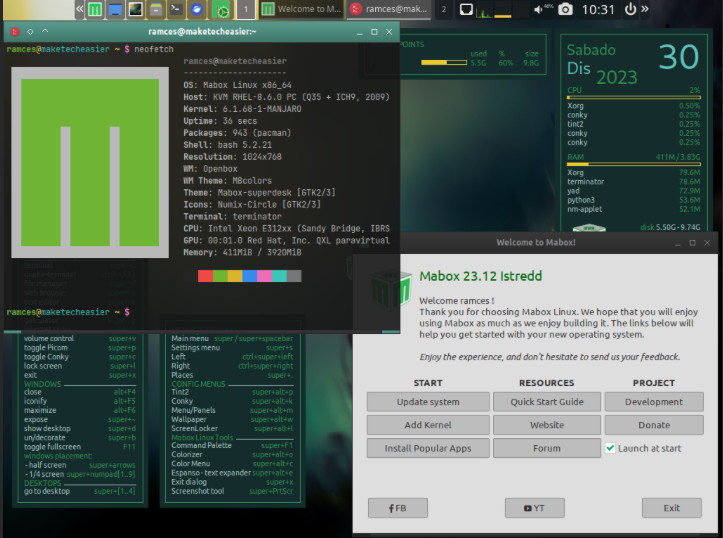Click the red neofetch color block
Viewport: 723px width, 538px height.
(205, 276)
